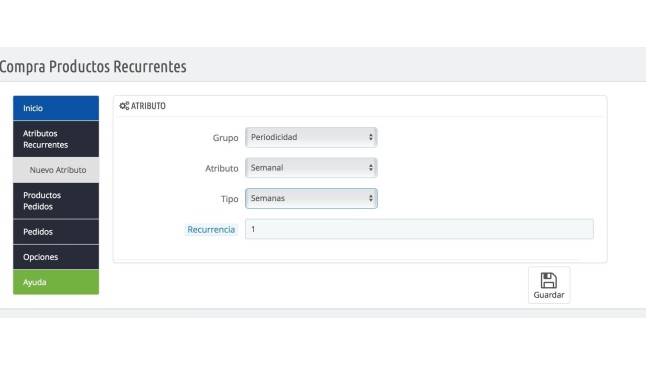Open the Pedidos sidebar item
Viewport: 646px width, 366px height.
pyautogui.click(x=56, y=232)
